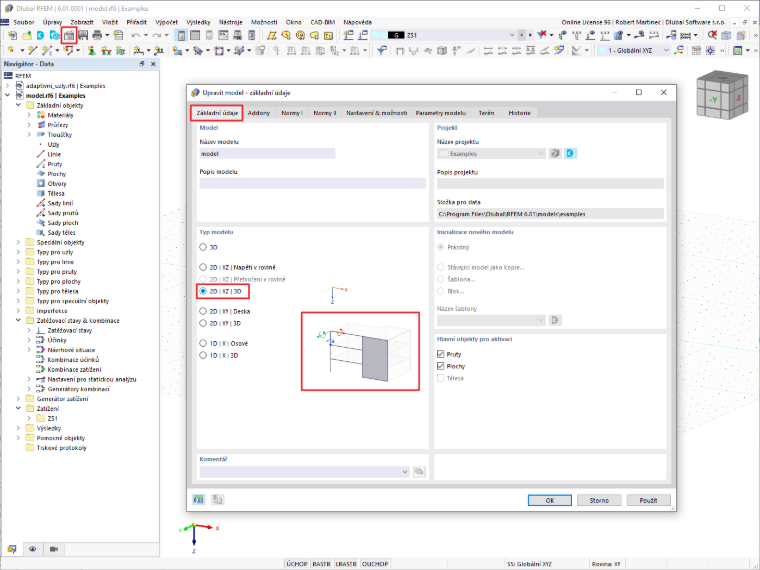Open the Výpočet menu
This screenshot has height=570, width=760.
point(166,22)
